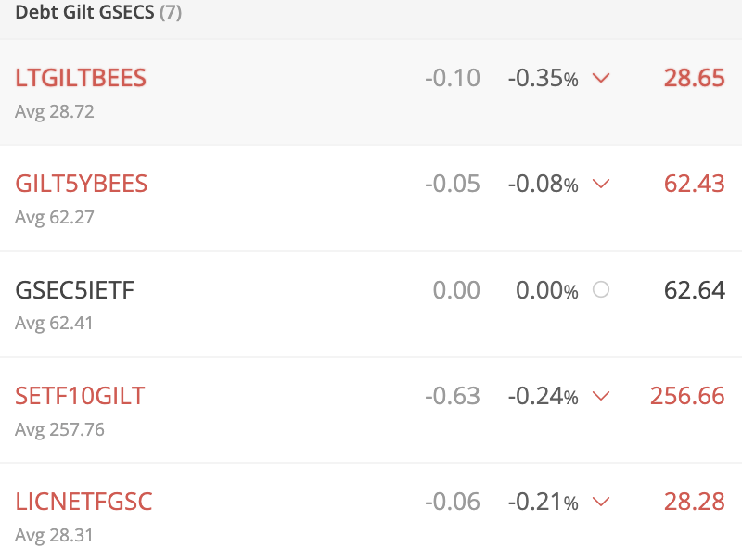This screenshot has width=742, height=560.
Task: Click the GSEC5IETF unchanged circle icon
Action: click(x=601, y=290)
